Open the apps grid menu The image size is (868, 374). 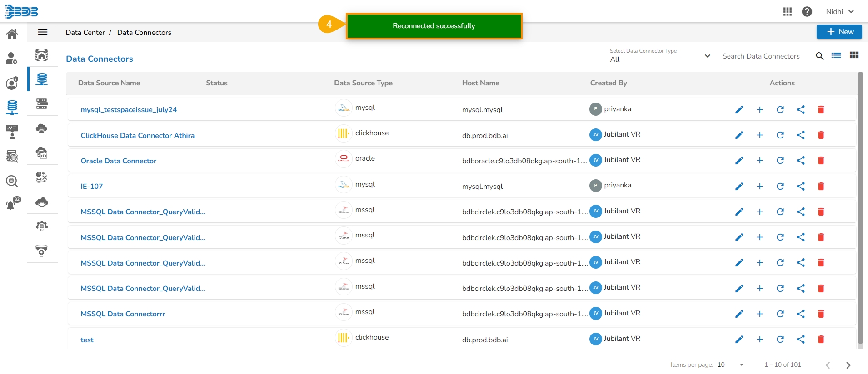tap(788, 12)
